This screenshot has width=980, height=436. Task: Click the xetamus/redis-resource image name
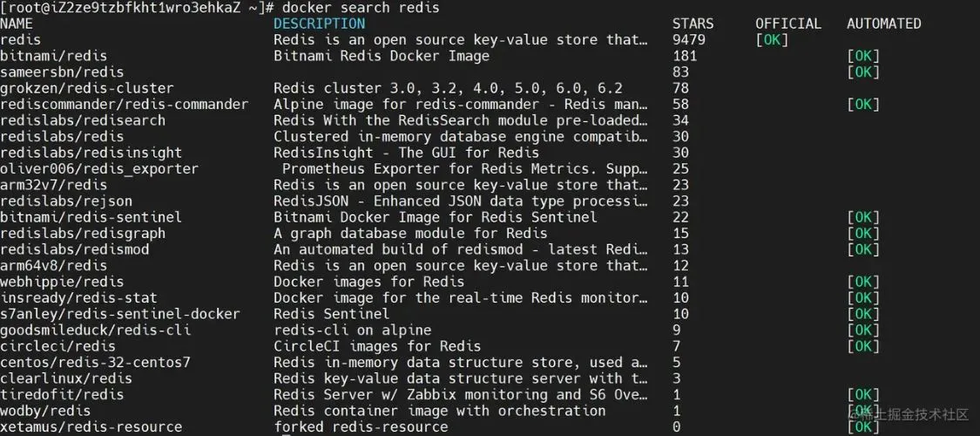coord(91,427)
